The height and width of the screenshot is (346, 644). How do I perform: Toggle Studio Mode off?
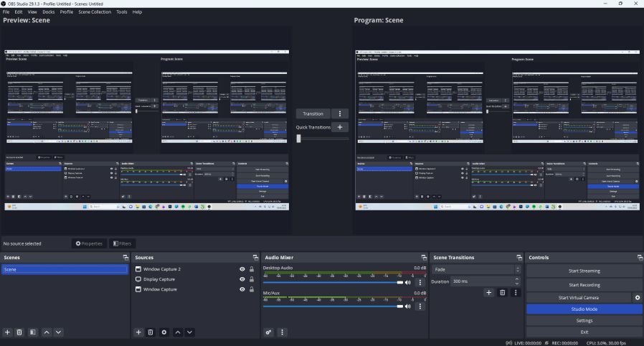pyautogui.click(x=584, y=309)
